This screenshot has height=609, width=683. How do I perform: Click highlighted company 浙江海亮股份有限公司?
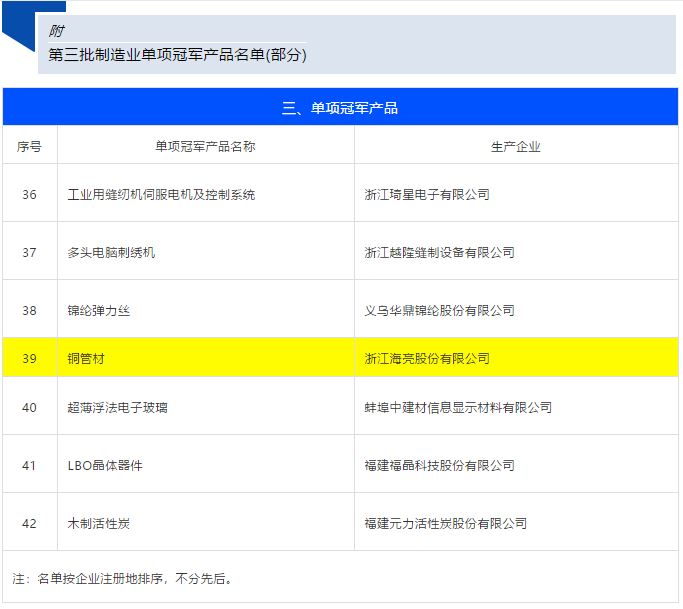pos(427,358)
